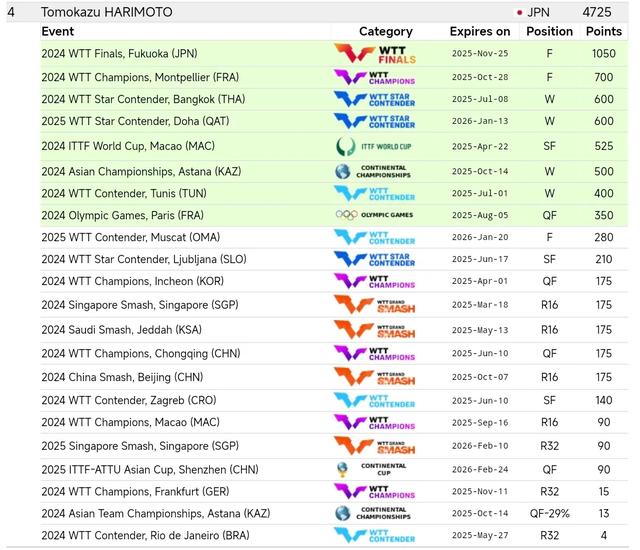Click total ranking points 4725
The image size is (640, 550).
[597, 12]
